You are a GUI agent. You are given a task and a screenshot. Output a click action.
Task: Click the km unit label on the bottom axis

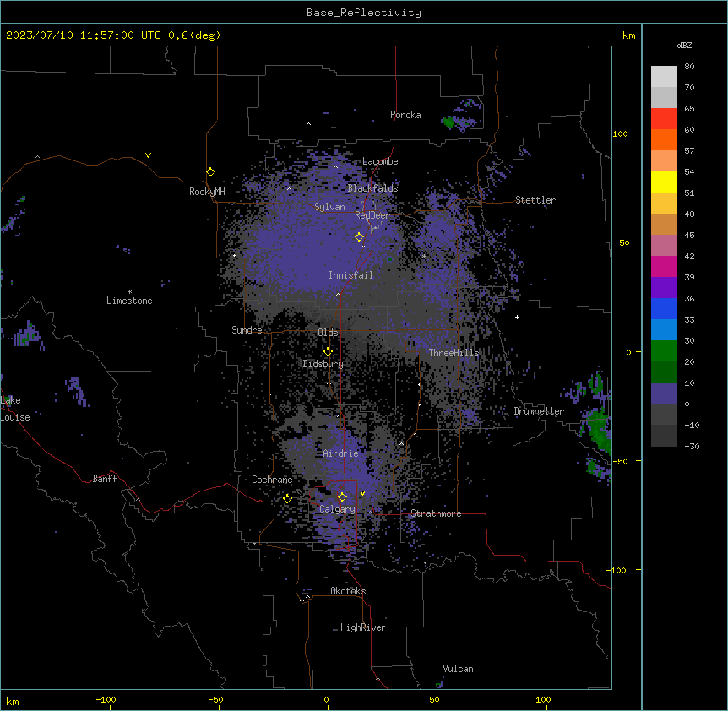(13, 701)
